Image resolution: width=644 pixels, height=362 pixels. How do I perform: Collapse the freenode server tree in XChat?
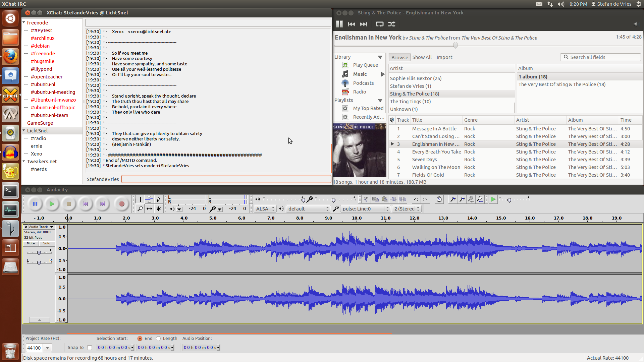click(24, 22)
